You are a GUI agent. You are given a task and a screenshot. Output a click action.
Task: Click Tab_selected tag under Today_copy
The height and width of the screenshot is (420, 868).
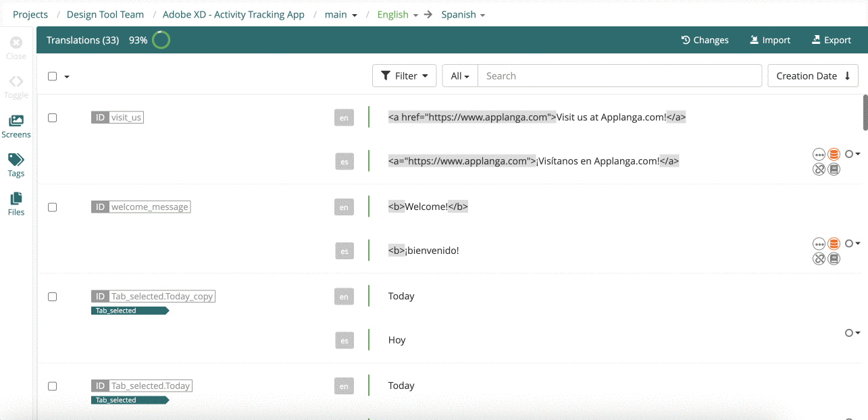point(130,311)
